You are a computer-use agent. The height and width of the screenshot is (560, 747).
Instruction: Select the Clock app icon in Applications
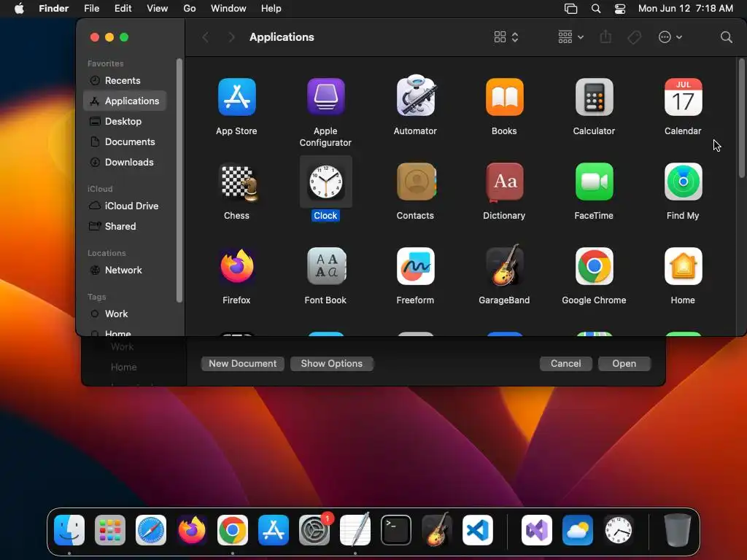click(326, 182)
